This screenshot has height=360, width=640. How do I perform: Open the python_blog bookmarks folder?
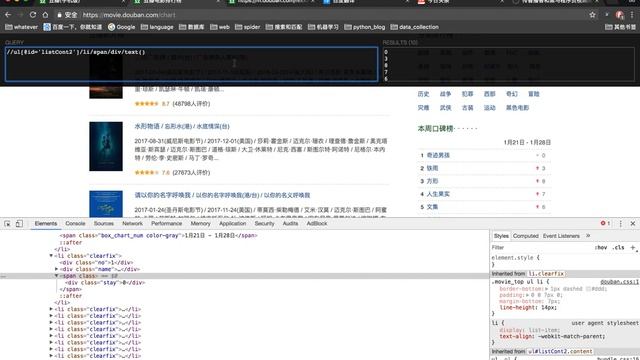click(x=364, y=27)
